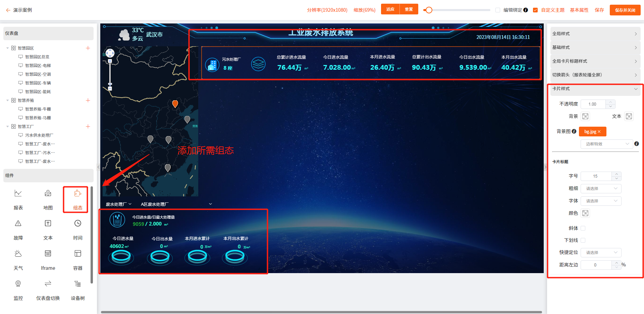Collapse the 卡片样式 section
Image resolution: width=644 pixels, height=314 pixels.
click(x=595, y=89)
